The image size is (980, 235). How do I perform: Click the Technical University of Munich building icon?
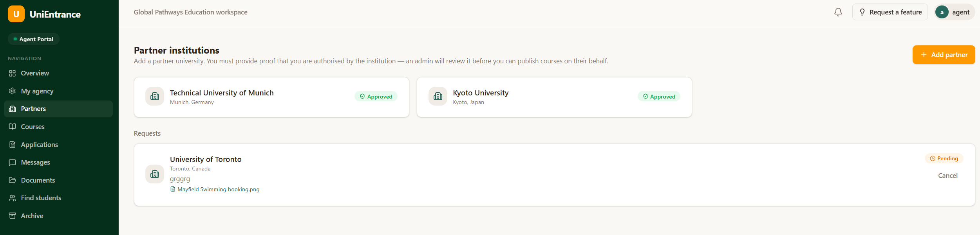(155, 96)
